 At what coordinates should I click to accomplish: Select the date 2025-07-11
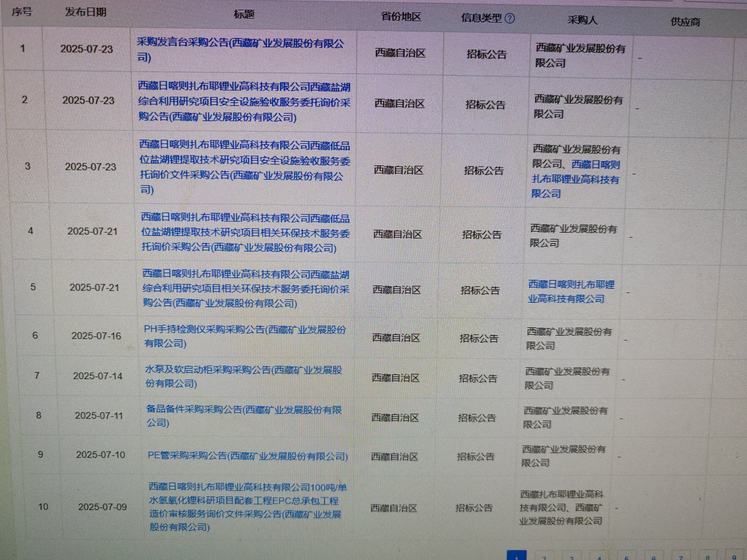tap(99, 416)
